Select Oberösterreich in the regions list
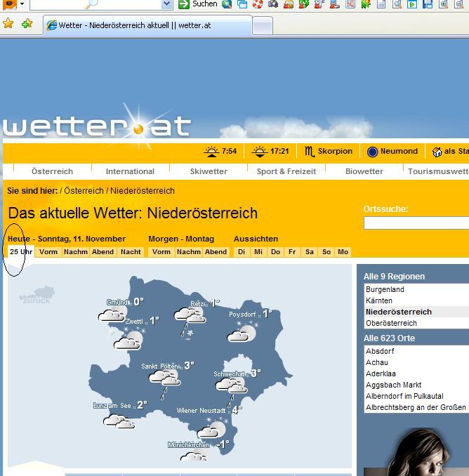Screen dimensions: 469x476 [x=416, y=323]
